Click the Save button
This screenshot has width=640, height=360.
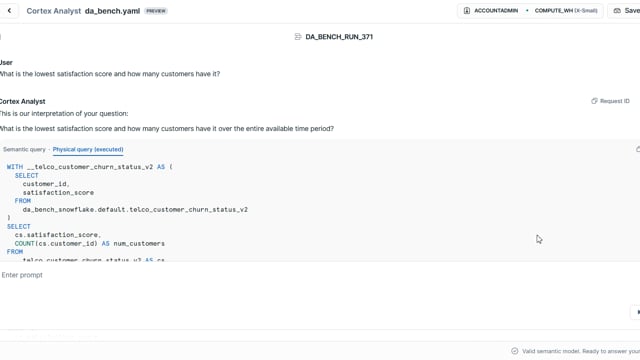629,11
